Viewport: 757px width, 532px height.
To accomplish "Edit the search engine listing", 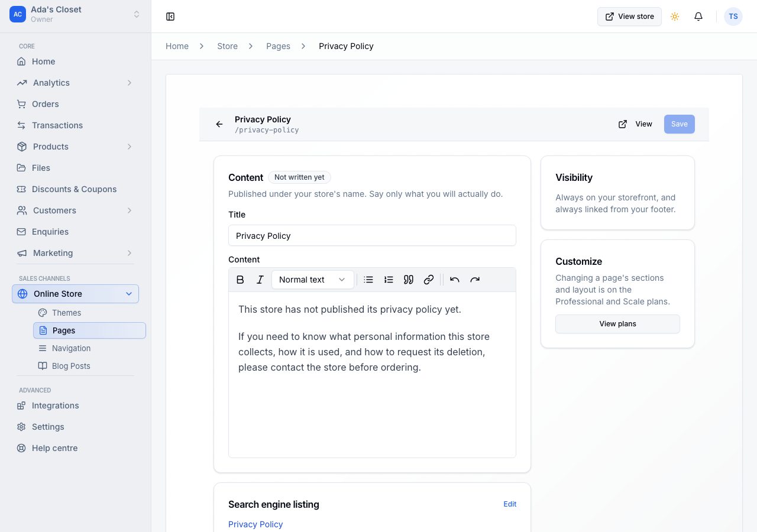I will pyautogui.click(x=510, y=504).
